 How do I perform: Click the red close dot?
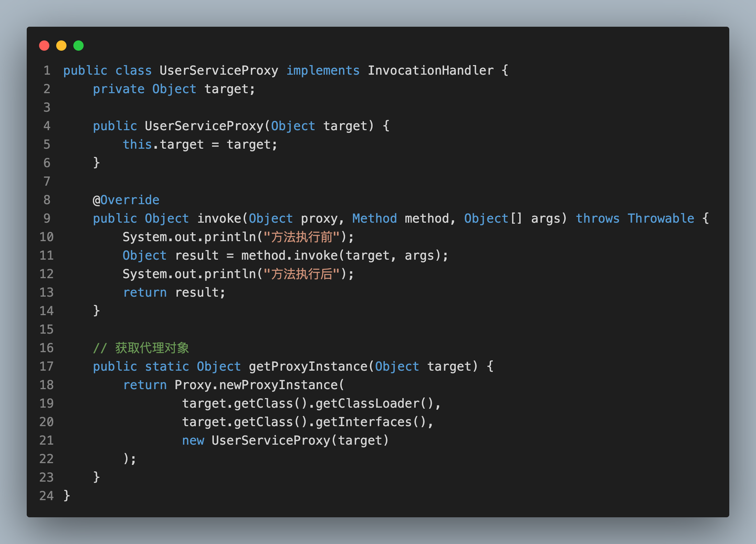tap(44, 46)
